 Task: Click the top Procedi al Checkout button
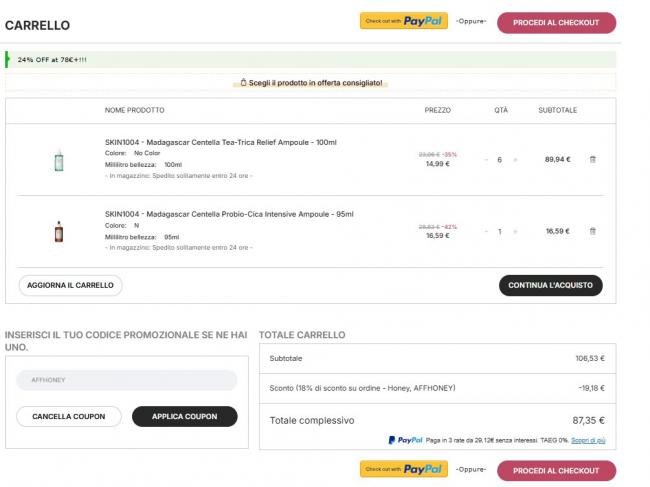(556, 22)
